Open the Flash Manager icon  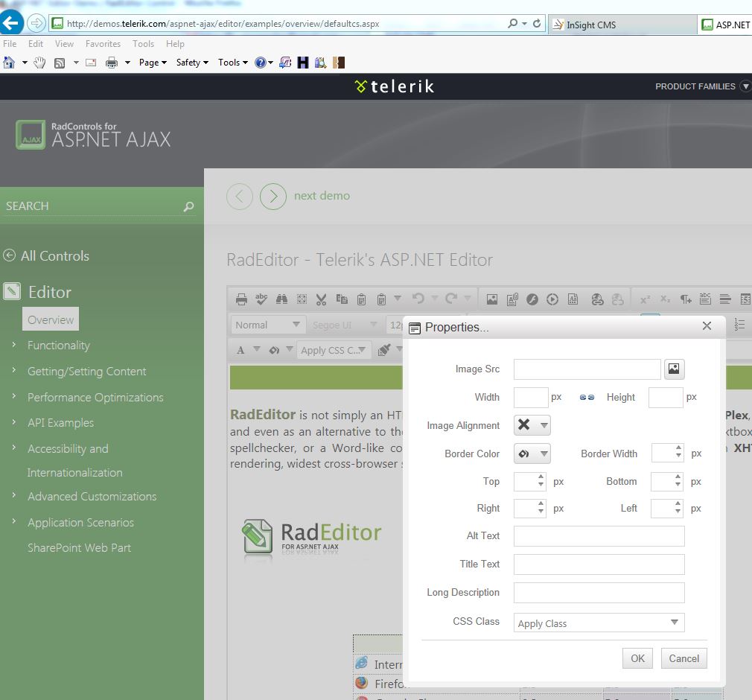pos(532,299)
